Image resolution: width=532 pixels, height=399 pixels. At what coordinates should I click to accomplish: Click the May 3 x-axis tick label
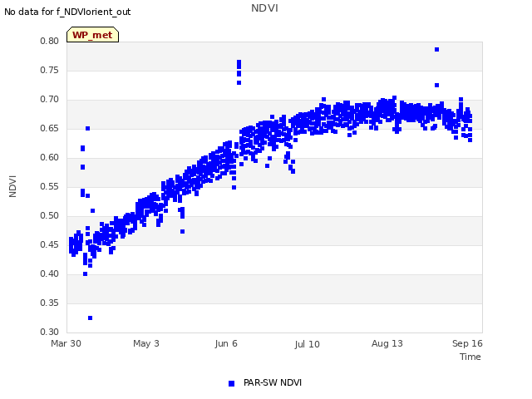146,343
